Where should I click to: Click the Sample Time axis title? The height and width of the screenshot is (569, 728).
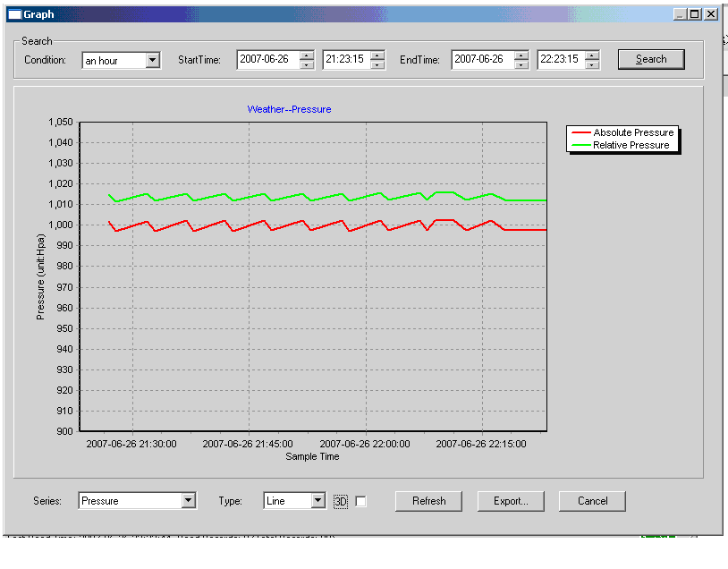coord(312,456)
